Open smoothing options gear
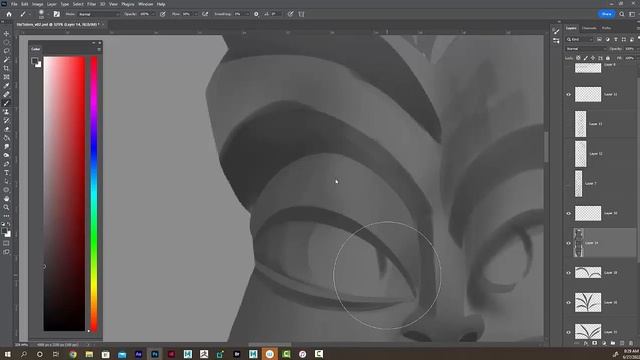This screenshot has width=640, height=360. 256,14
